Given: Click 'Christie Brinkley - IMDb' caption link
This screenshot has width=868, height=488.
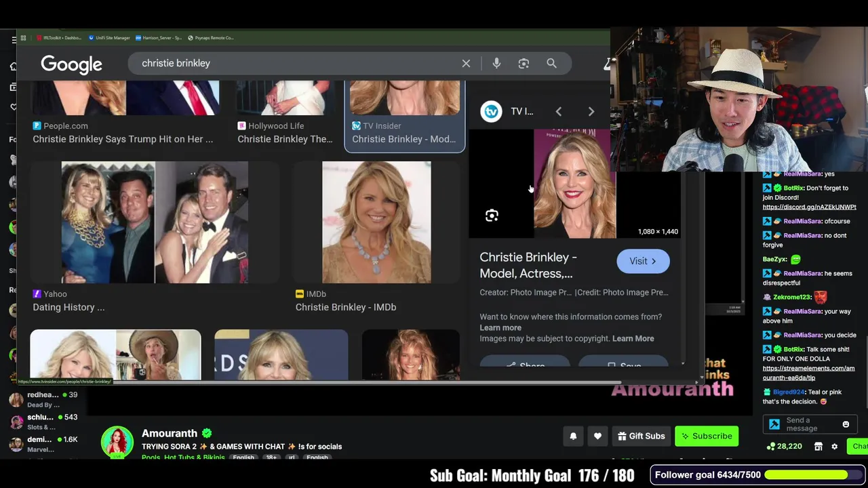Looking at the screenshot, I should pos(346,307).
